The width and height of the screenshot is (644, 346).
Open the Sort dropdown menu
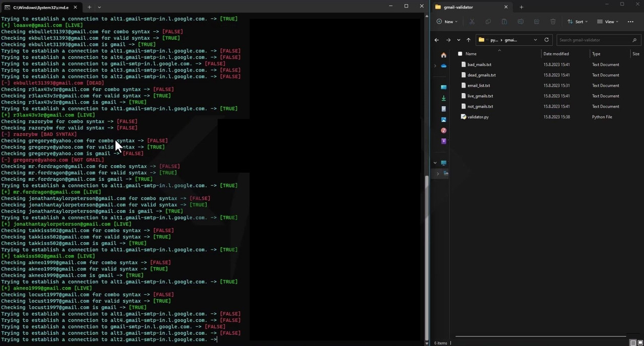(x=578, y=22)
